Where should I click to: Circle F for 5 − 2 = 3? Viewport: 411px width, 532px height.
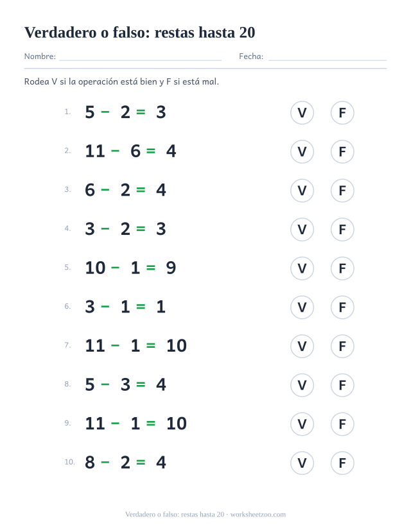click(342, 113)
